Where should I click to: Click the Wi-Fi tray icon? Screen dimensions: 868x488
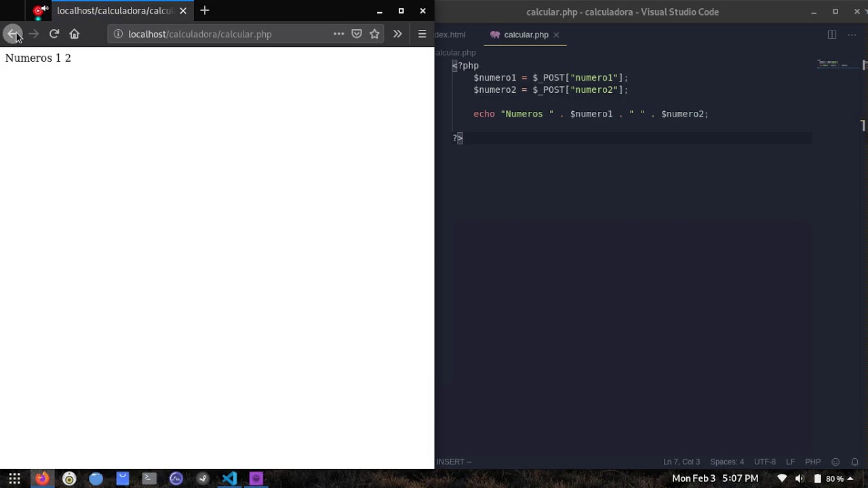click(782, 479)
